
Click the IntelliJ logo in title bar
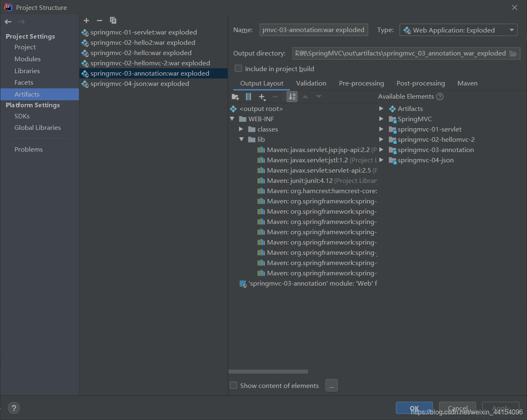(8, 7)
